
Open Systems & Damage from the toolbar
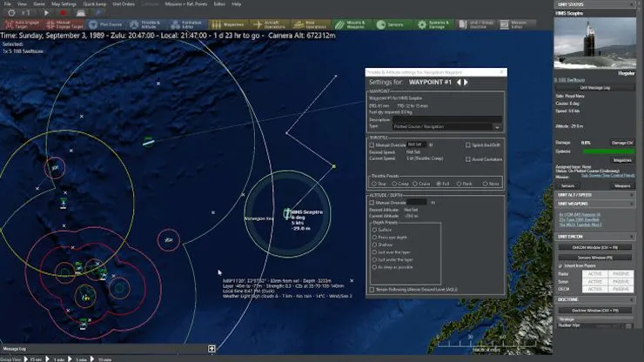tap(433, 24)
